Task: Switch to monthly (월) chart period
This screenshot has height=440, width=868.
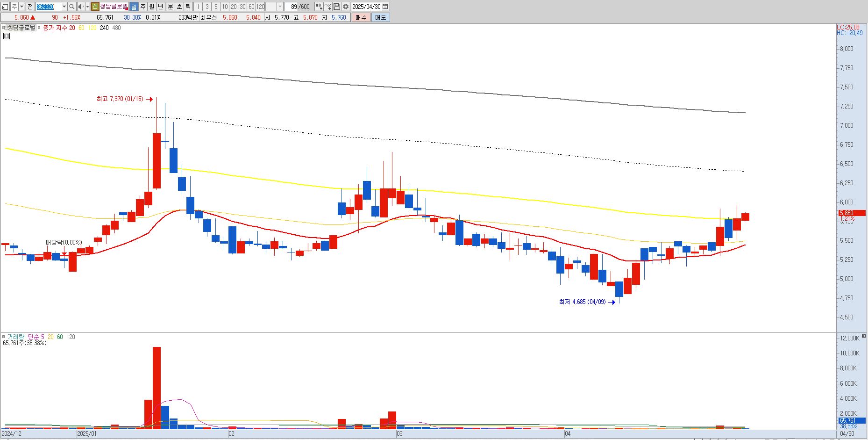Action: point(152,7)
